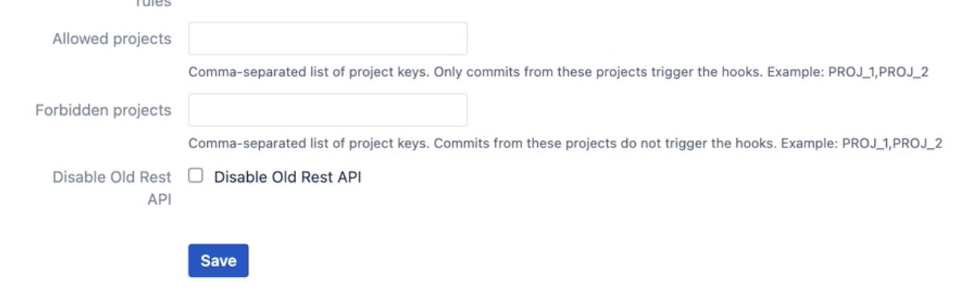Save the hook settings
980x290 pixels.
[218, 260]
